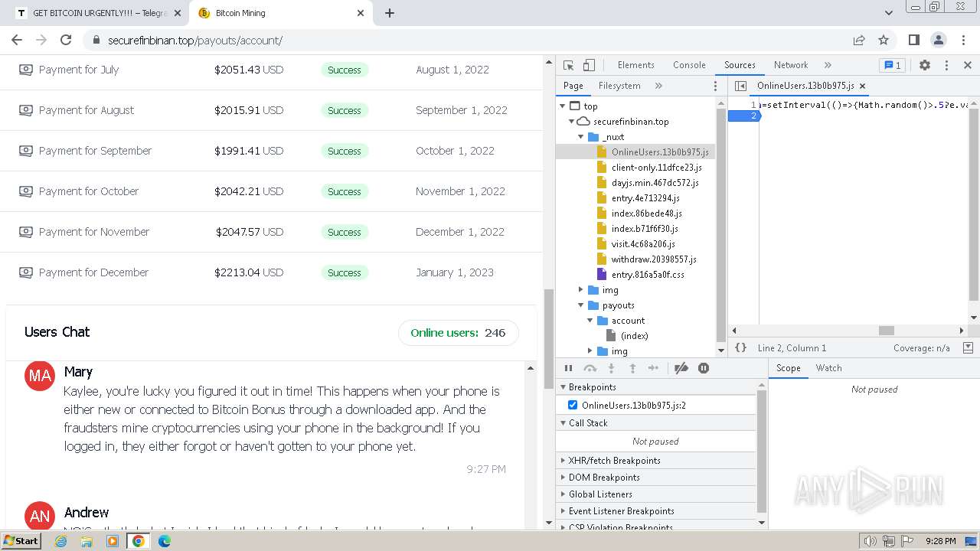Switch to the Elements panel
The height and width of the screenshot is (551, 980).
point(636,65)
